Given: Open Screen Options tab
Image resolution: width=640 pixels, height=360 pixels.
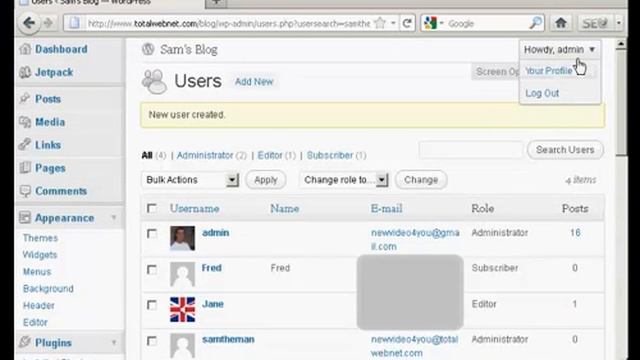Looking at the screenshot, I should pos(496,71).
